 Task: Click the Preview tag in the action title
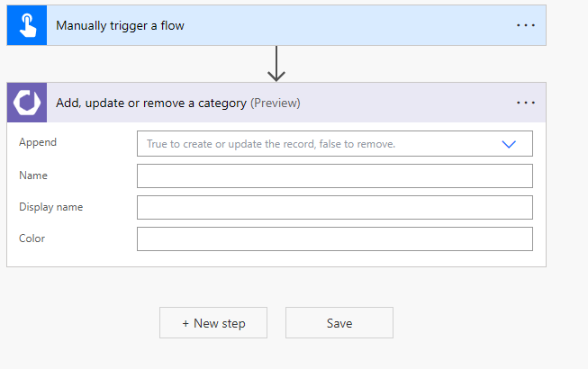click(276, 103)
